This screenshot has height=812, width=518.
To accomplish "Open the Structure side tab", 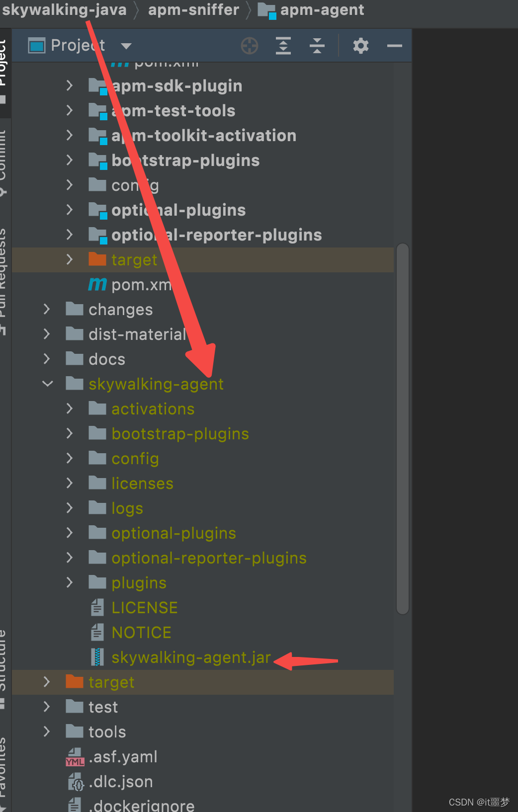I will point(3,668).
